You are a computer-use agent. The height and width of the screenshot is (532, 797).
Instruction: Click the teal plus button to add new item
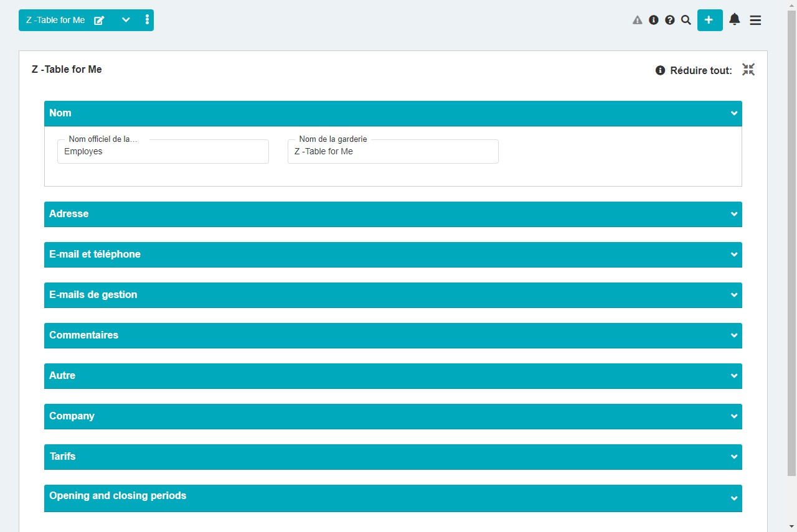click(x=709, y=20)
